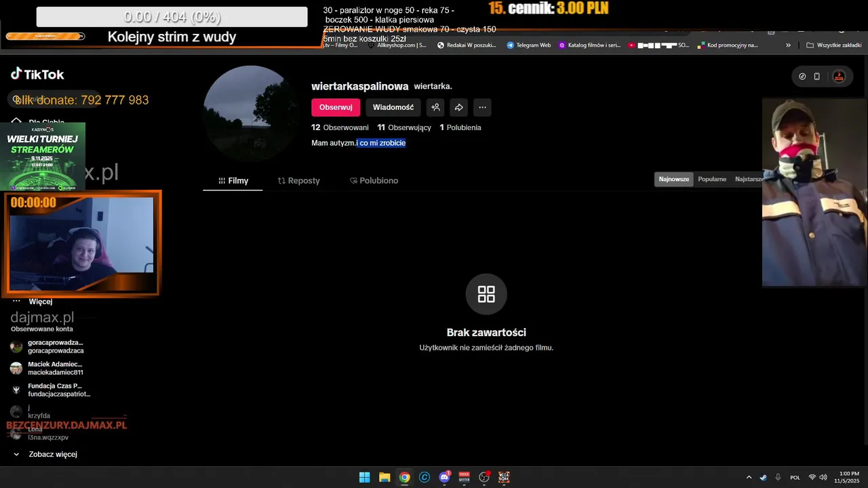Open the Katalog filmów i seri... bookmark

coord(590,45)
